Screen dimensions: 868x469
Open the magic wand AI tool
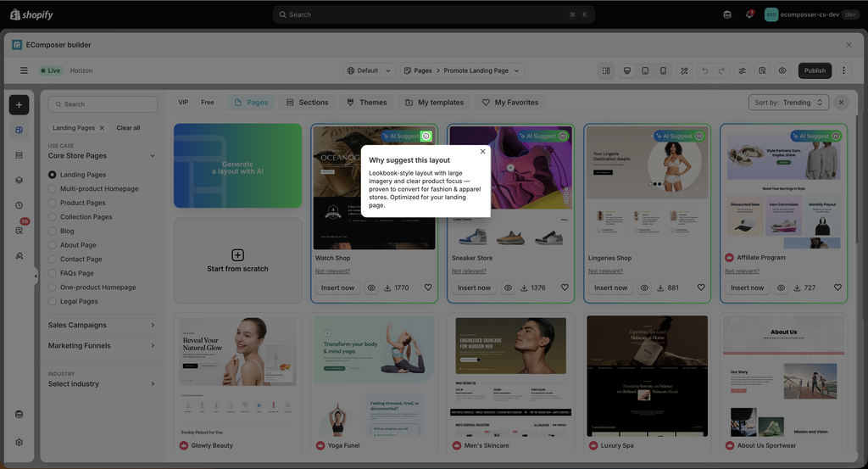[684, 70]
